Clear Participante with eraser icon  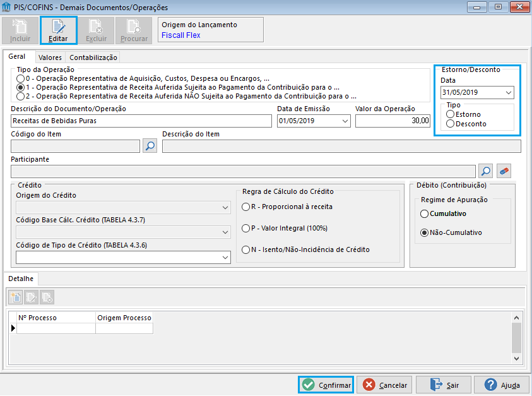coord(504,171)
